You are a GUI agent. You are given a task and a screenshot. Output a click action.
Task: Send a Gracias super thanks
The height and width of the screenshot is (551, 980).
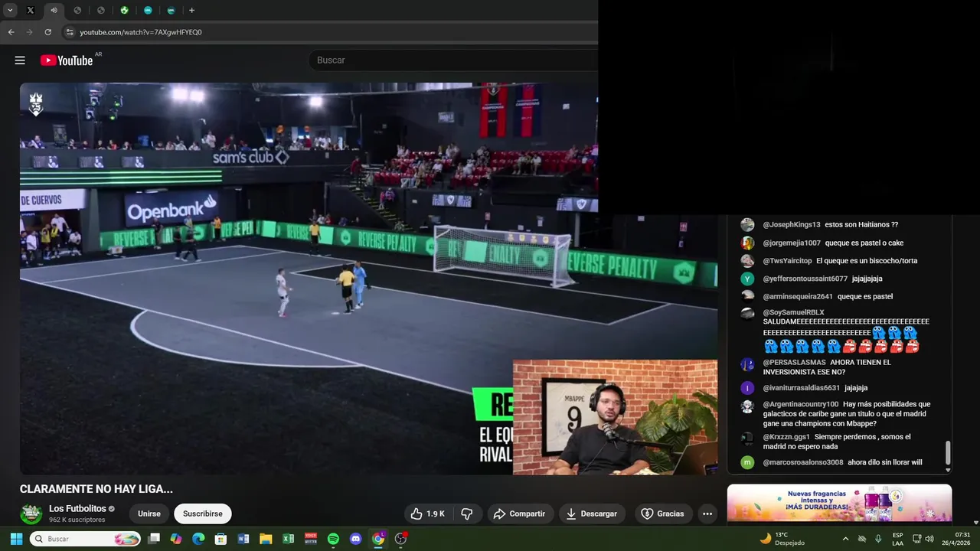point(663,514)
